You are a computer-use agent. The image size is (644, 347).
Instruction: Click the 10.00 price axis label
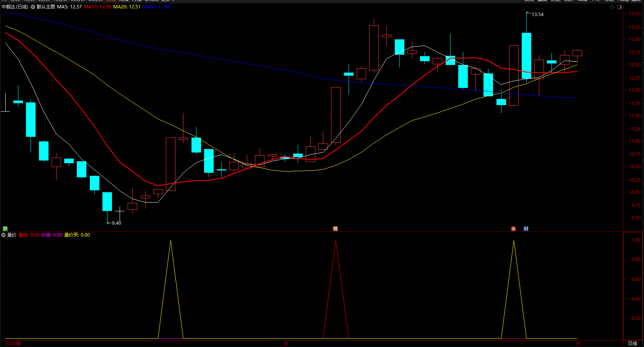[635, 192]
